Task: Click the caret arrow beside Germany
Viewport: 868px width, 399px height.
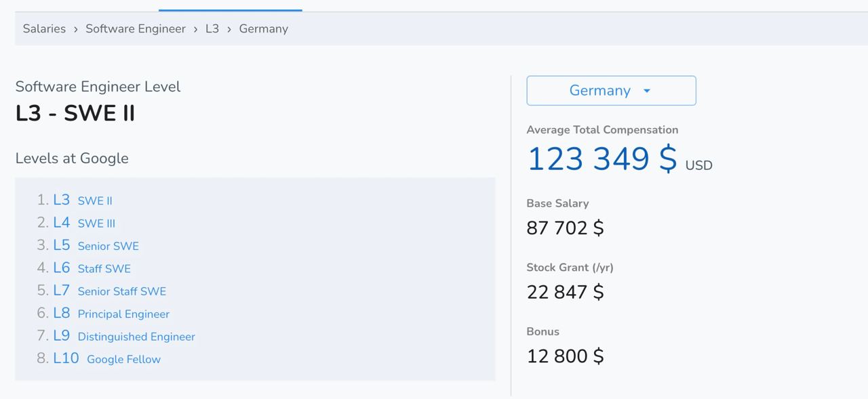Action: [x=647, y=91]
